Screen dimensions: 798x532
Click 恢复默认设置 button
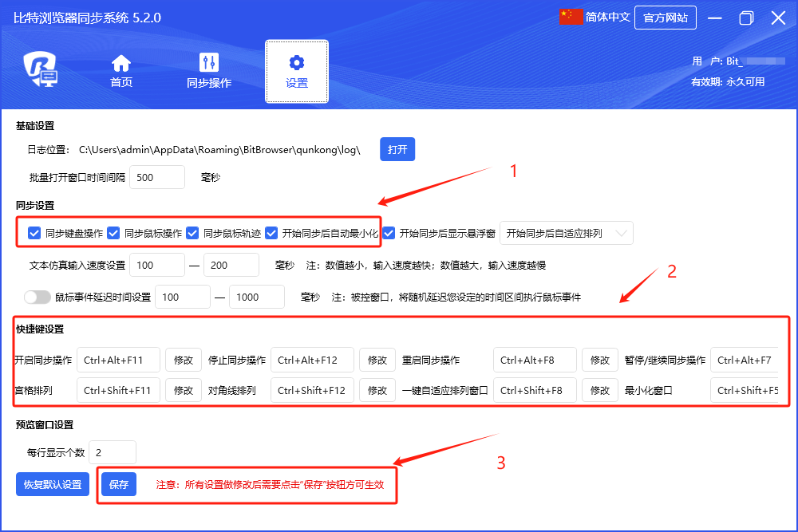click(53, 484)
